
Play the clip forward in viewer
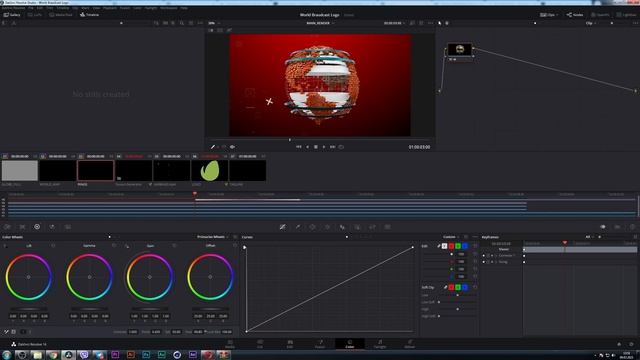[324, 147]
